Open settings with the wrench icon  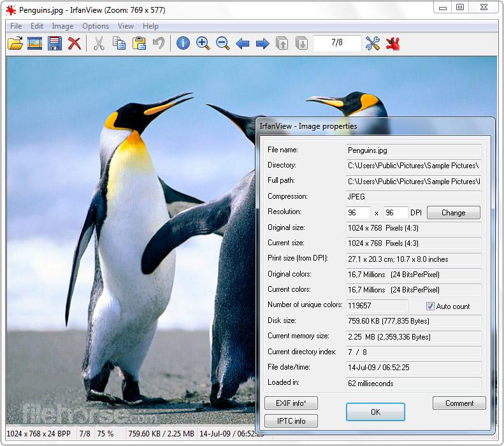click(x=373, y=43)
